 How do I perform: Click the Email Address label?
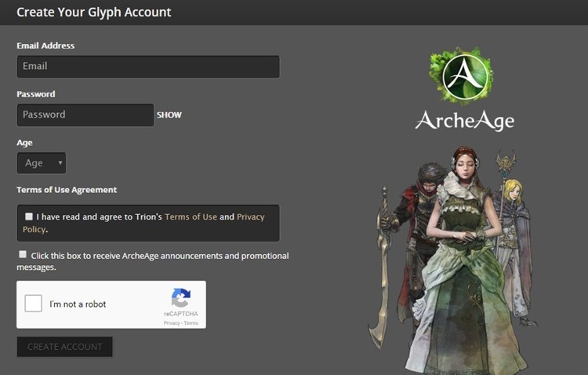(x=45, y=46)
